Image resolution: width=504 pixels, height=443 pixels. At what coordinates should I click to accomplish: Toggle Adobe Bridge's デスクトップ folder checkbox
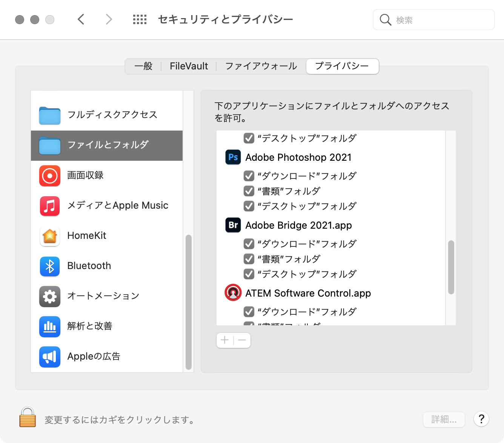click(249, 274)
